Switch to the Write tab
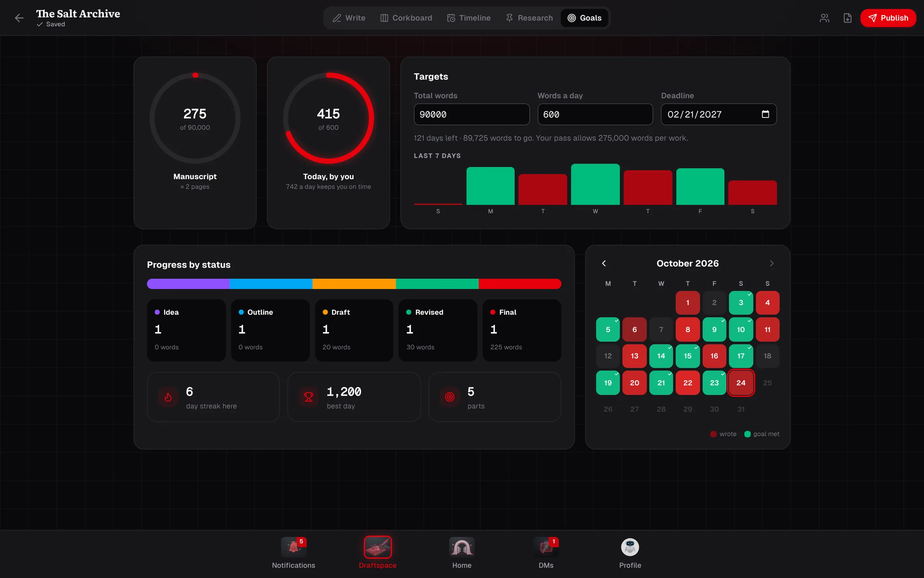This screenshot has width=924, height=578. [349, 18]
